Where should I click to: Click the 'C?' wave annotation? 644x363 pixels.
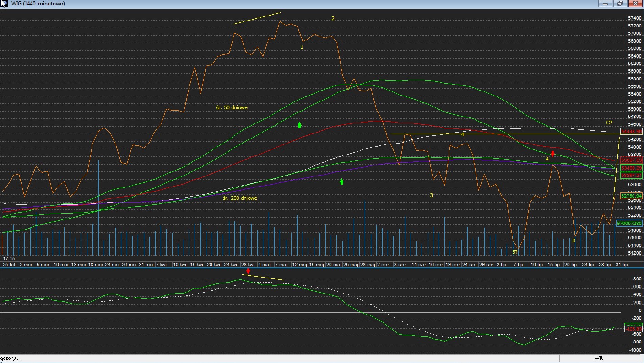(x=609, y=123)
